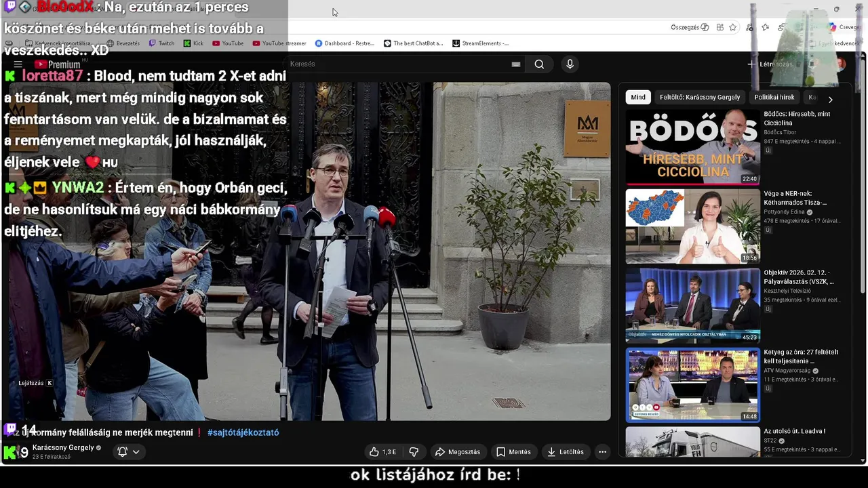This screenshot has width=868, height=488.
Task: Select the Mind filter chip
Action: [x=638, y=98]
